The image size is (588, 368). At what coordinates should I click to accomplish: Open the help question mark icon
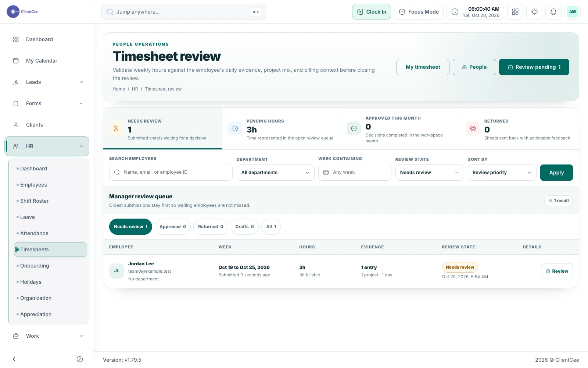coord(80,359)
